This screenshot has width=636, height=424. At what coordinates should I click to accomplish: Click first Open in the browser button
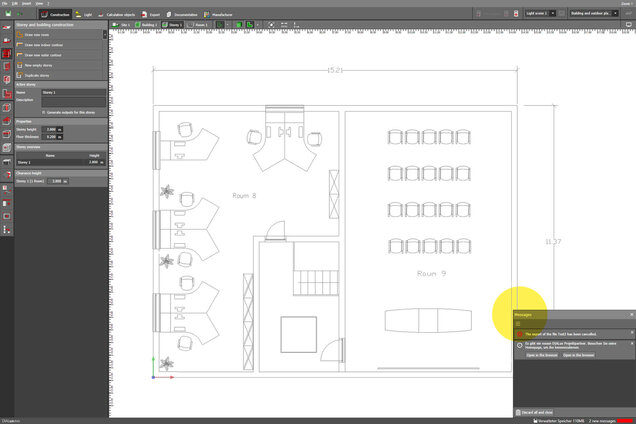coord(543,355)
